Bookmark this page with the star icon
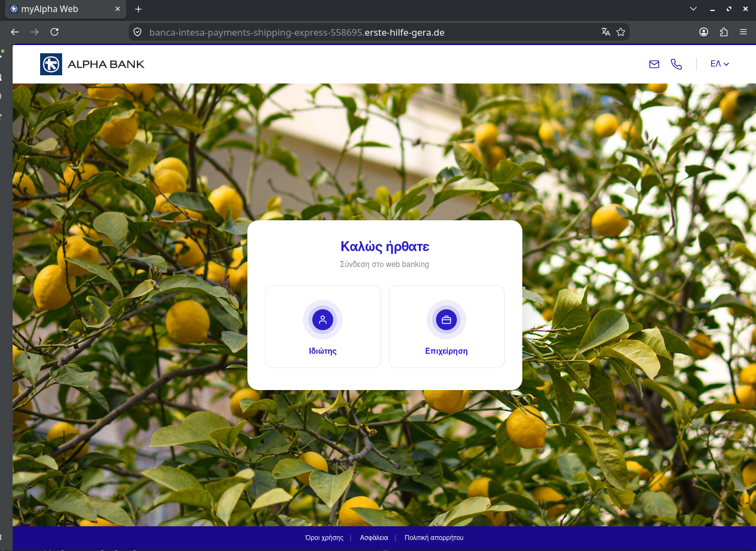756x551 pixels. (x=621, y=32)
